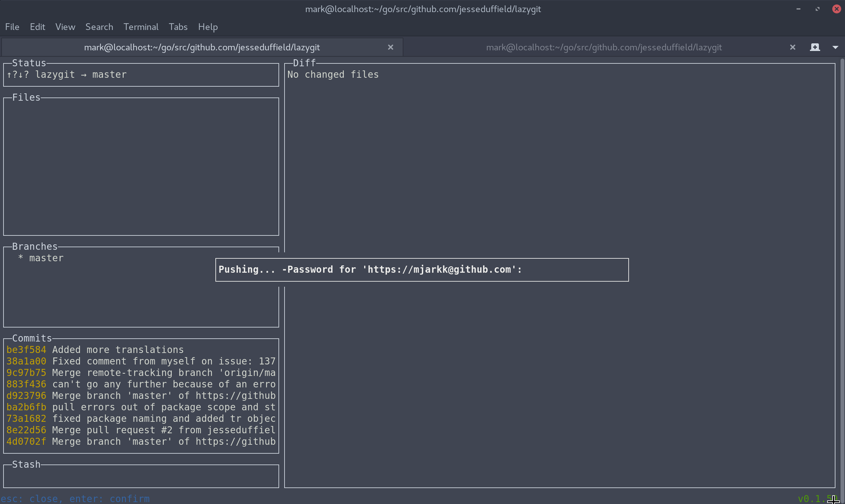Open the Terminal menu
Image resolution: width=845 pixels, height=504 pixels.
pos(141,27)
